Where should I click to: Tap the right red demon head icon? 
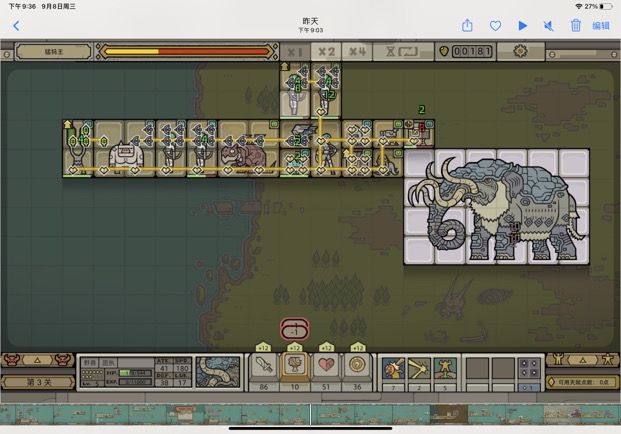63,360
